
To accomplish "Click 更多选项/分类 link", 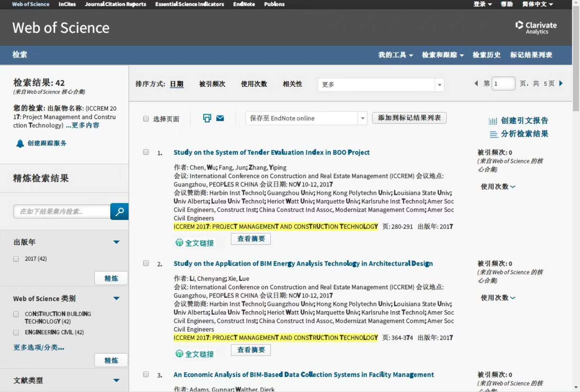I will [x=39, y=348].
